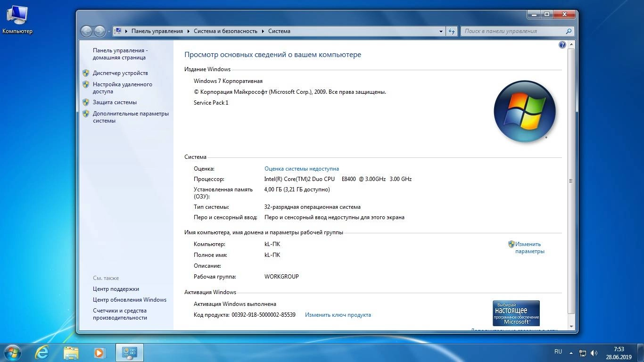Expand arrow after Панель управления breadcrumb
The width and height of the screenshot is (644, 362).
[189, 31]
